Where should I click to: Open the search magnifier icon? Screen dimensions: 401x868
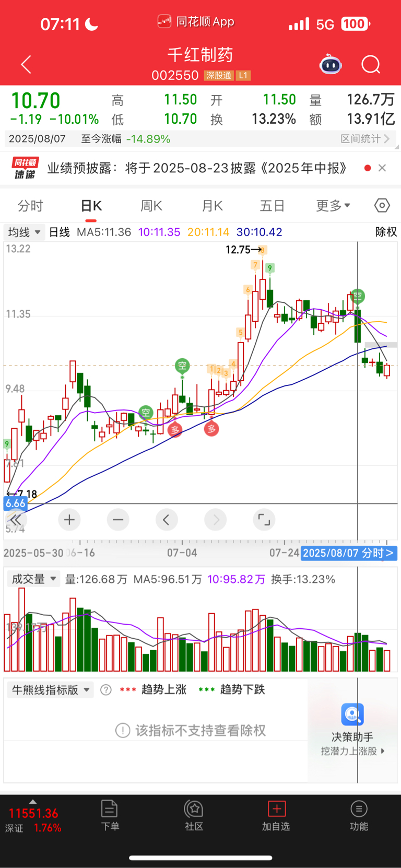(x=371, y=65)
